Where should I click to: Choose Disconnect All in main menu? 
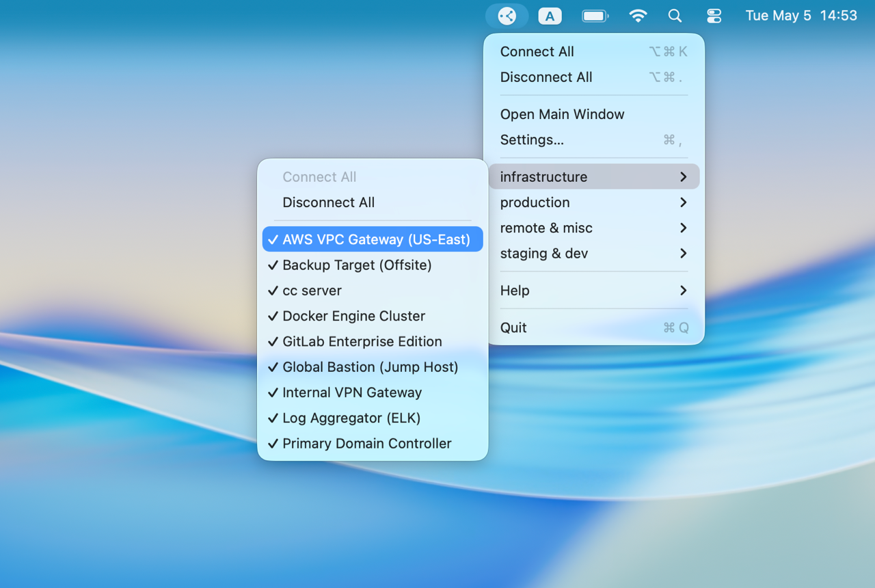(x=594, y=77)
